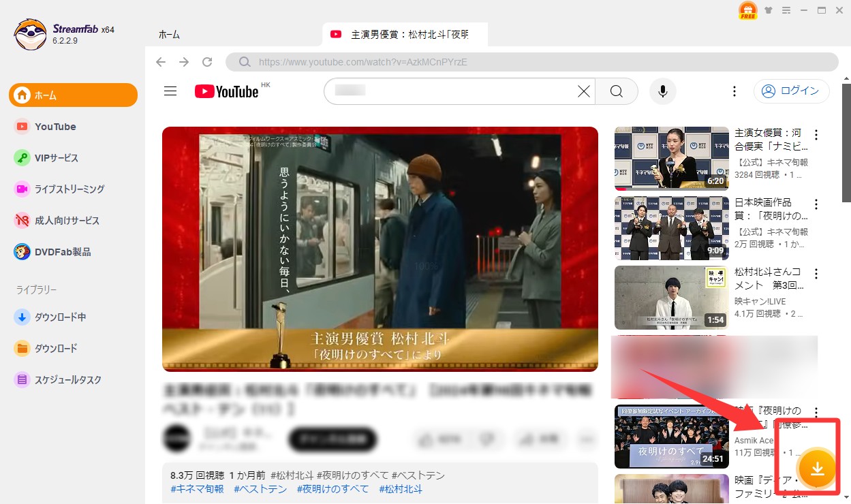Open YouTube settings three-dot menu
The height and width of the screenshot is (504, 851).
(x=734, y=91)
